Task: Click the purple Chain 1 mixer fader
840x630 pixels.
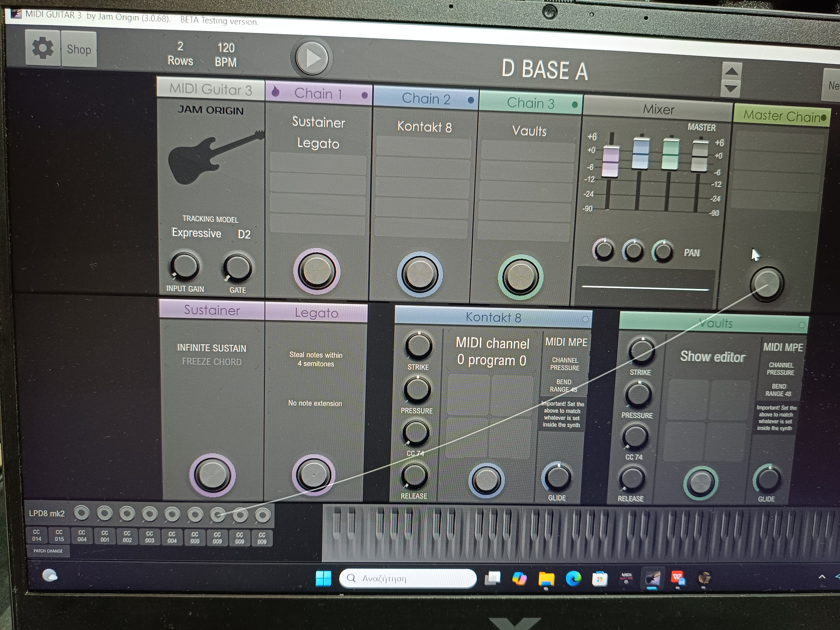Action: [610, 162]
